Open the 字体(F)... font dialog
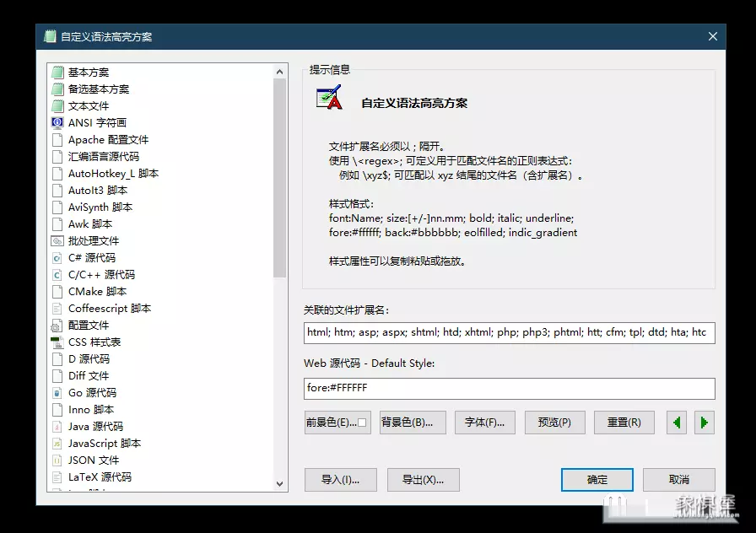The image size is (756, 533). point(485,423)
